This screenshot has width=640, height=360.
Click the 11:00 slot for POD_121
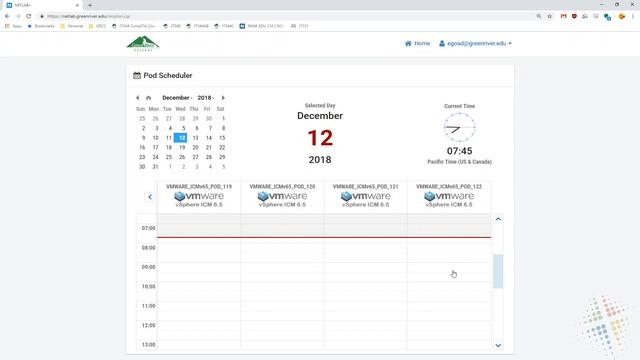[365, 306]
